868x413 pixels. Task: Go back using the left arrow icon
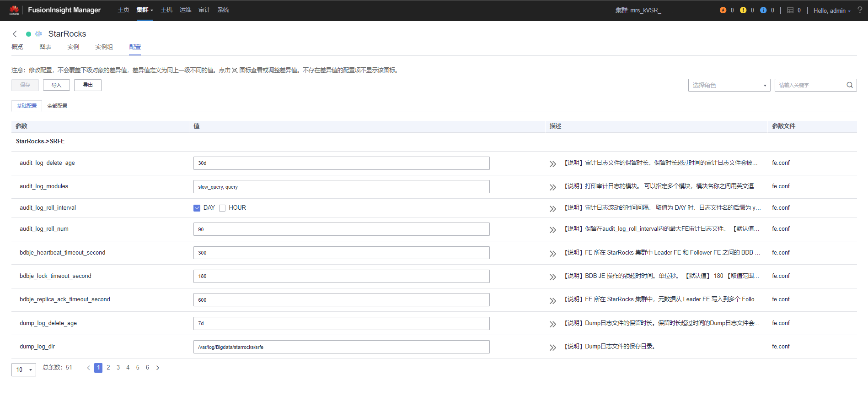pyautogui.click(x=15, y=34)
